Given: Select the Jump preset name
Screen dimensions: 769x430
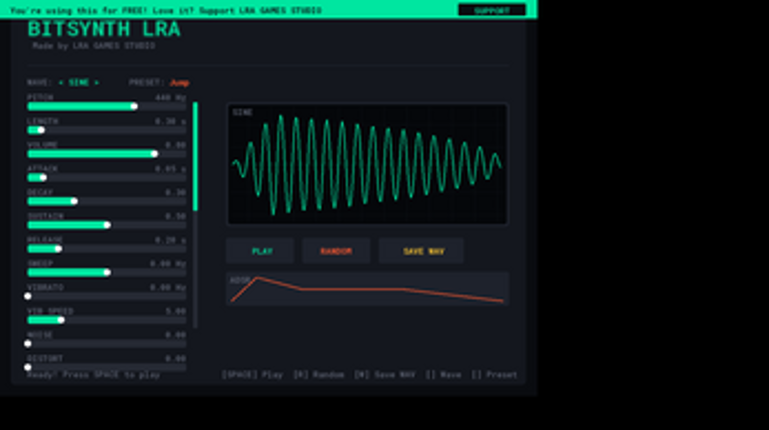Looking at the screenshot, I should (x=179, y=82).
